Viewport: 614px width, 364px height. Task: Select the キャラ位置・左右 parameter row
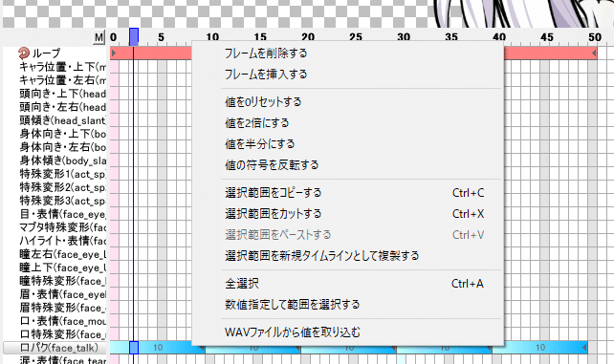63,80
